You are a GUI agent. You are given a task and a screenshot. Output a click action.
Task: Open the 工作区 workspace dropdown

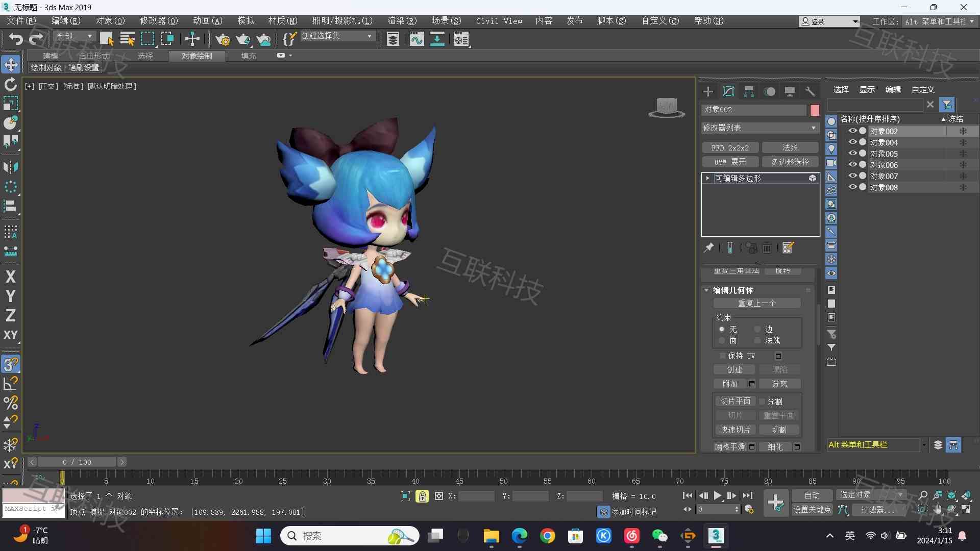tap(939, 21)
